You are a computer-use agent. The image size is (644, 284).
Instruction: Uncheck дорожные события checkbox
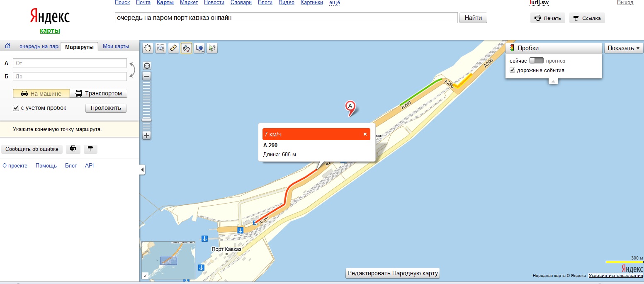click(x=512, y=70)
